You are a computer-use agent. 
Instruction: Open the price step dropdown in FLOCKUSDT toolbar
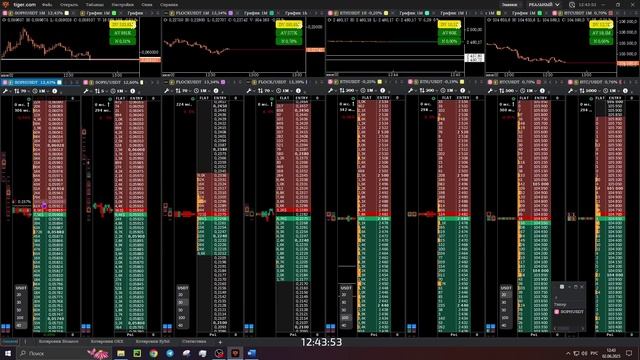[183, 91]
